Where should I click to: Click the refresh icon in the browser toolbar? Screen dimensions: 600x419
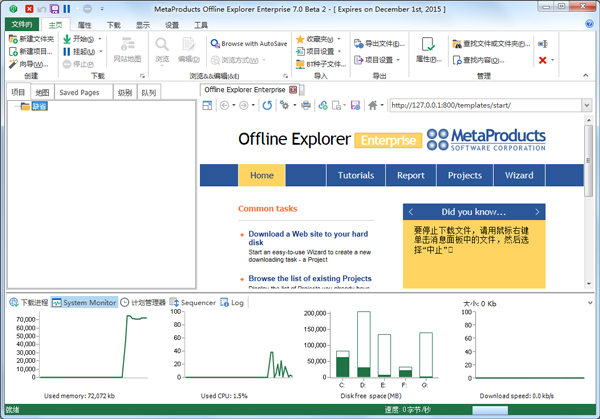(267, 105)
